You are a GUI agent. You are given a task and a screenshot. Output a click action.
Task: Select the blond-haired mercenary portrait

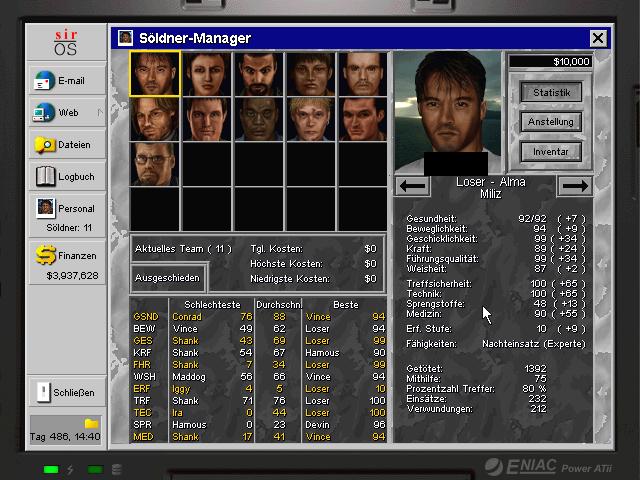point(310,119)
